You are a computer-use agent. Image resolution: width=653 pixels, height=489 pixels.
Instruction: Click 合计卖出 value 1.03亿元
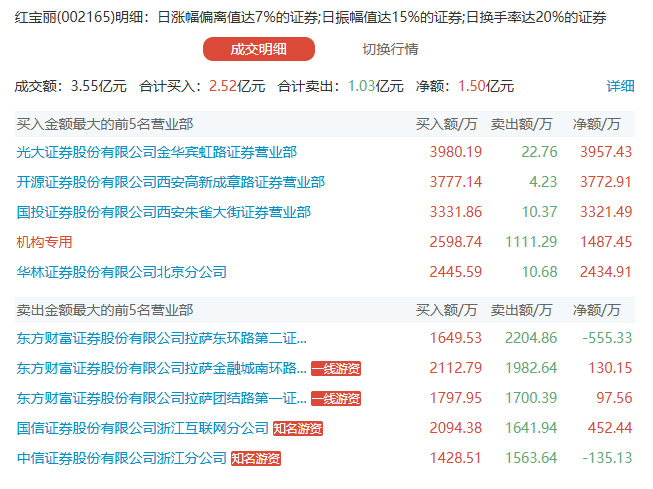coord(376,86)
